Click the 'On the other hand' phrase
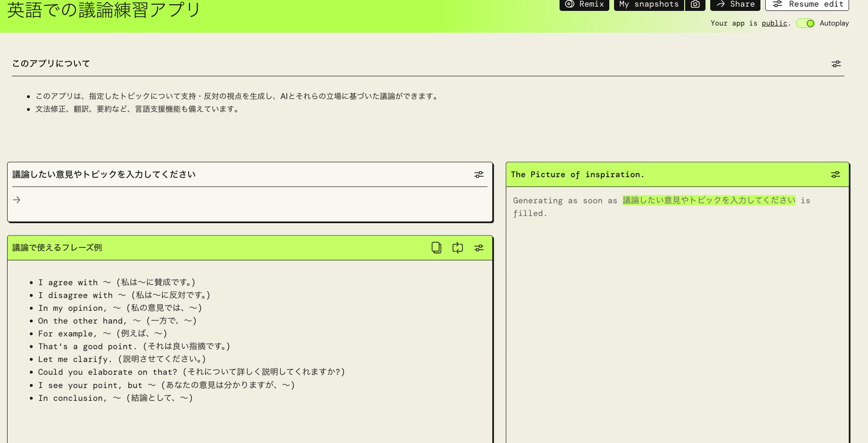The image size is (868, 443). point(118,321)
